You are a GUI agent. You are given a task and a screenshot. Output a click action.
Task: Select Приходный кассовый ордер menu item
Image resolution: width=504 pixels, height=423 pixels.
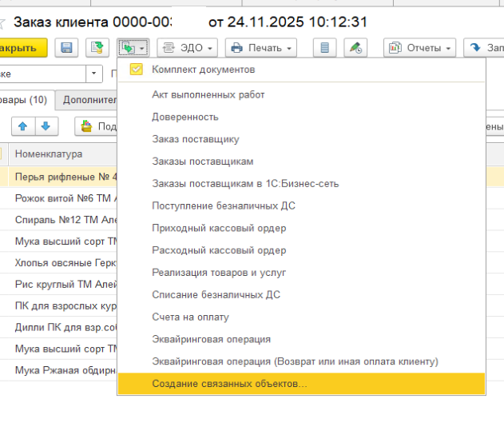tap(301, 228)
